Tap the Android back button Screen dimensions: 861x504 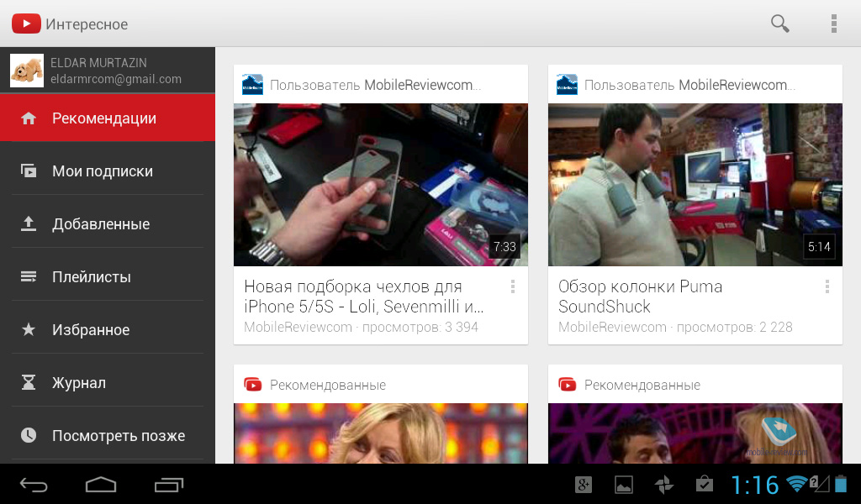[34, 485]
